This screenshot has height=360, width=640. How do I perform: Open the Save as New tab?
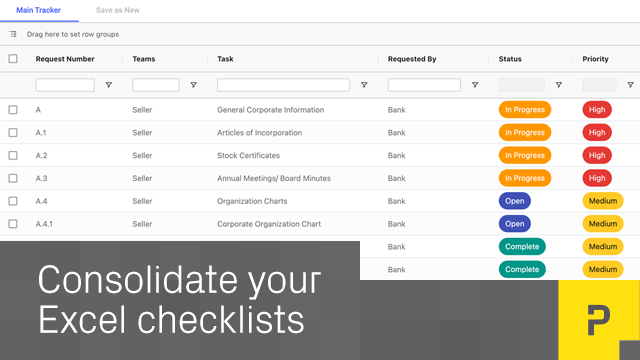click(118, 10)
